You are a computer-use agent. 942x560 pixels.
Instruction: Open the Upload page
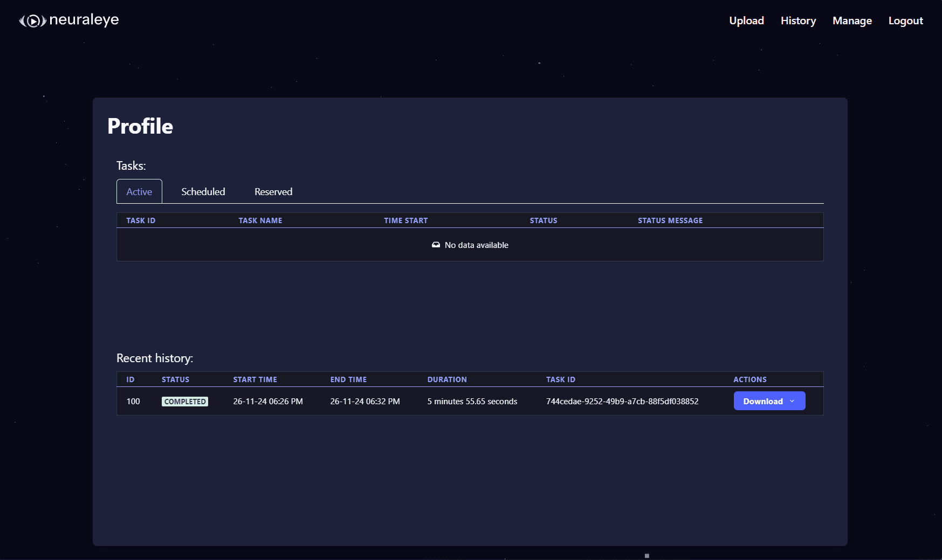(746, 20)
